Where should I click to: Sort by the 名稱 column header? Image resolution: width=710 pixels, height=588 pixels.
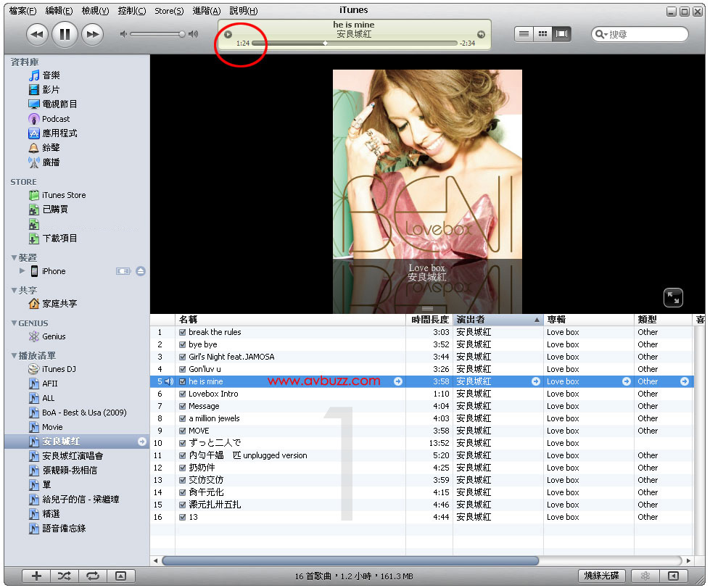(290, 320)
